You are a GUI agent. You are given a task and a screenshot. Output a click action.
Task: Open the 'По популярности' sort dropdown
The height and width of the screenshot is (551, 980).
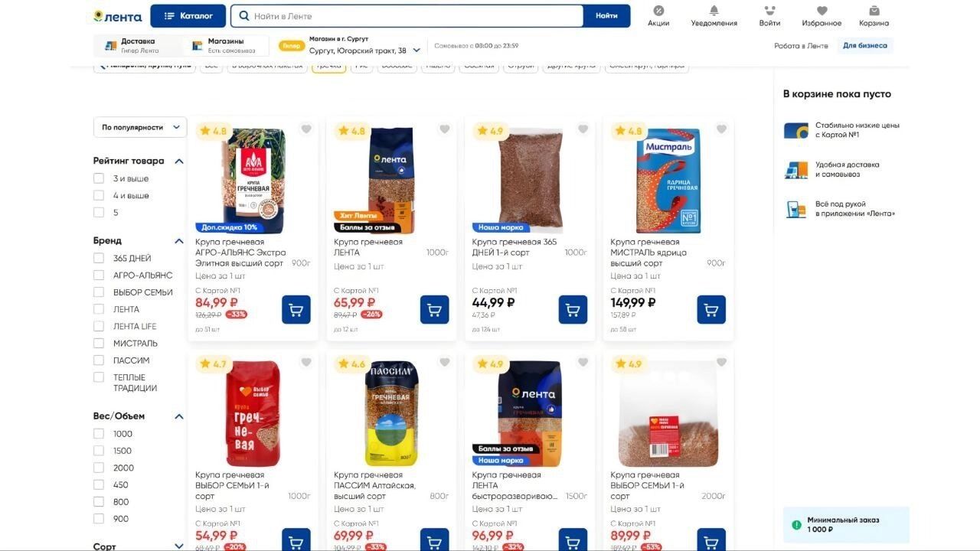click(140, 127)
